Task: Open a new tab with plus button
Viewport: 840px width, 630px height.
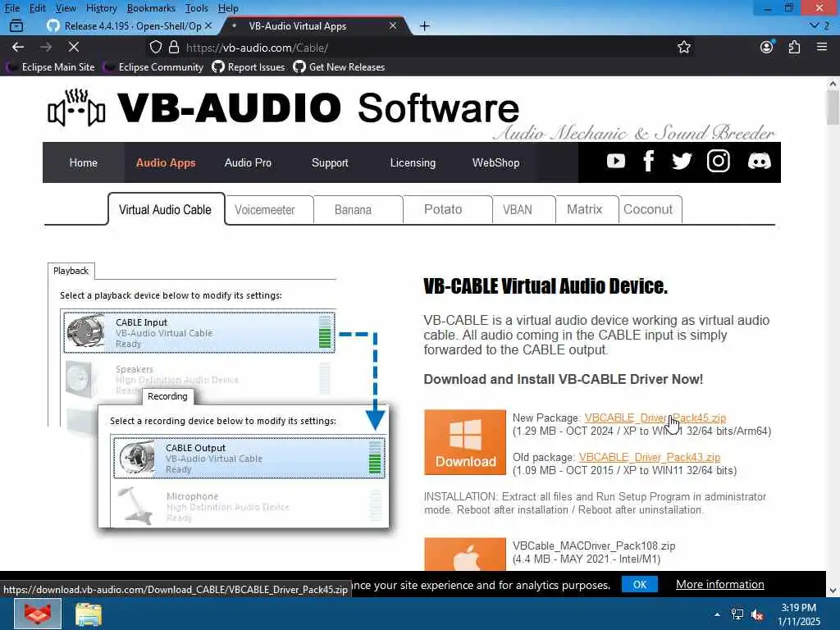Action: pyautogui.click(x=424, y=25)
